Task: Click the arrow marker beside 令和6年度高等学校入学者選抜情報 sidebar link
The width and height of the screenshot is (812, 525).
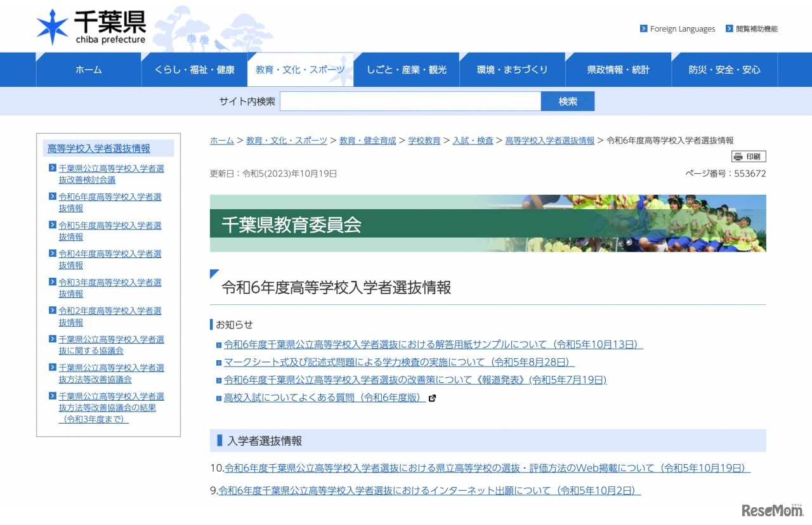Action: click(x=52, y=197)
